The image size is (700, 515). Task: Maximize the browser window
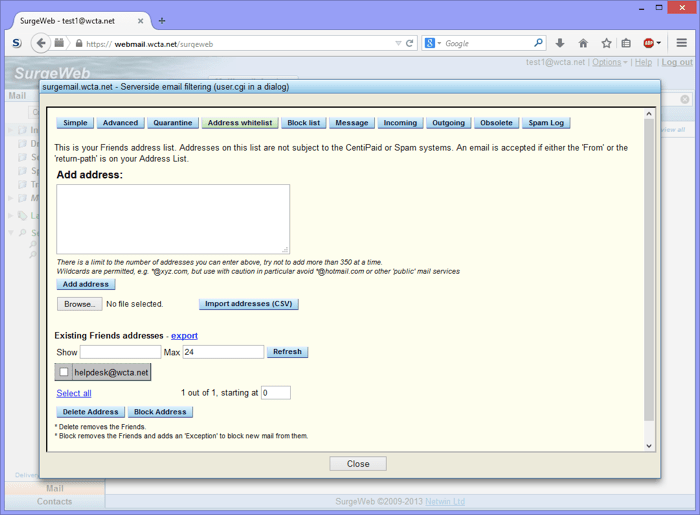tap(659, 8)
